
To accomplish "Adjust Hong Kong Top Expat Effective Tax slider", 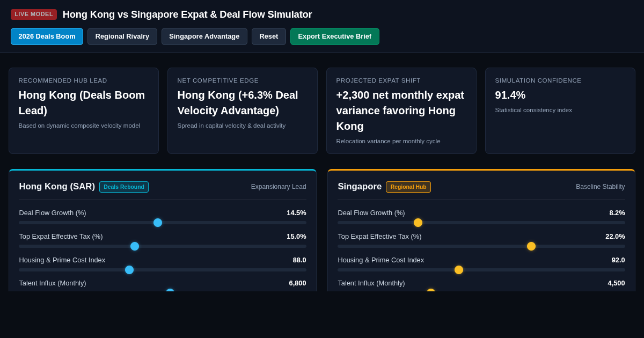I will tap(163, 246).
